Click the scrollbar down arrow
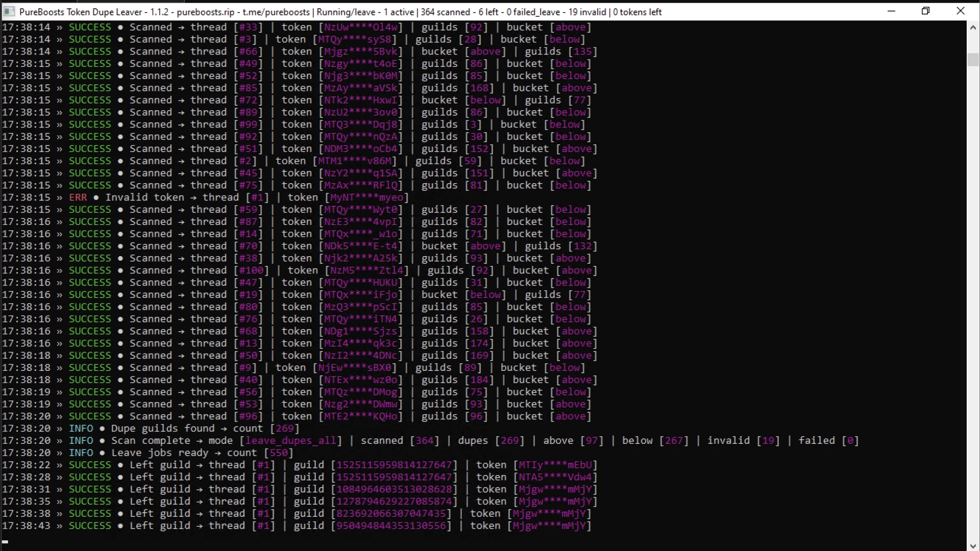 [973, 545]
